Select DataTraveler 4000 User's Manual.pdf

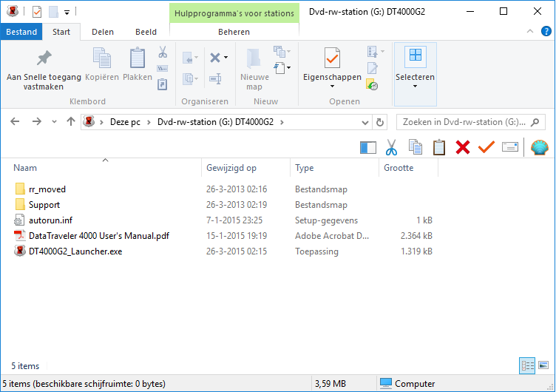tap(99, 236)
